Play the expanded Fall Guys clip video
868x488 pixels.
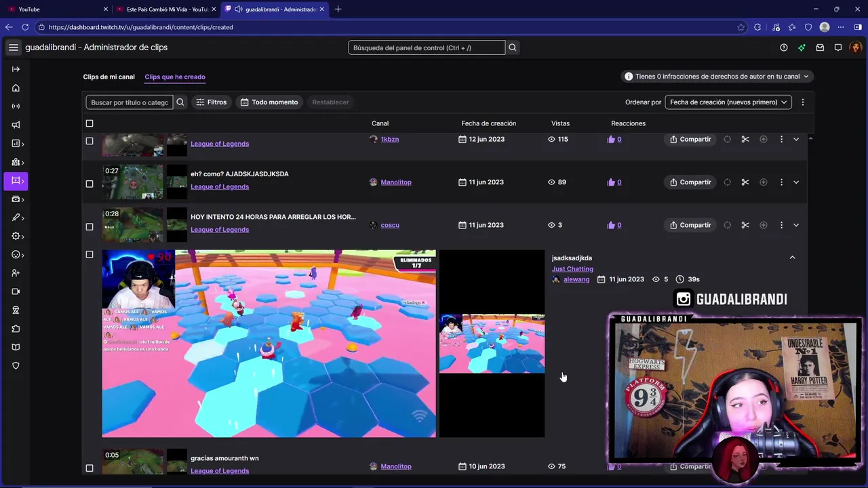269,344
